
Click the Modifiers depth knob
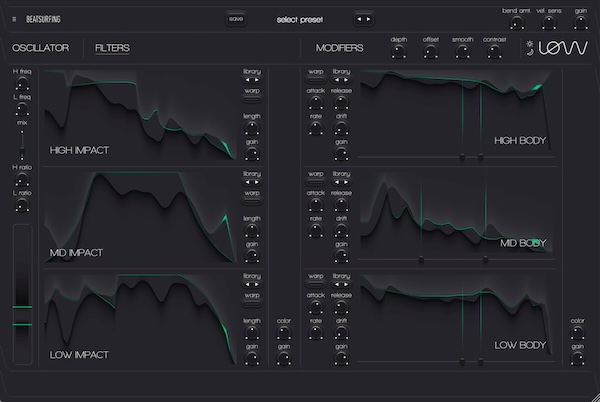pos(399,51)
